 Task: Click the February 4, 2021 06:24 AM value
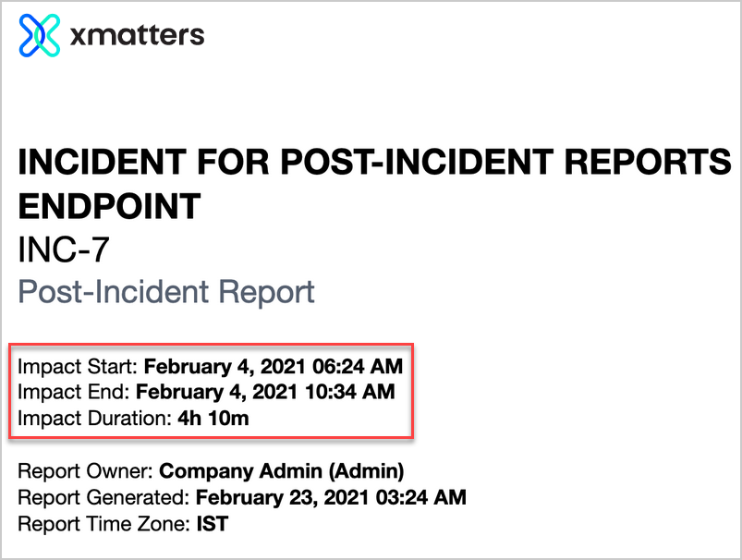pos(273,366)
